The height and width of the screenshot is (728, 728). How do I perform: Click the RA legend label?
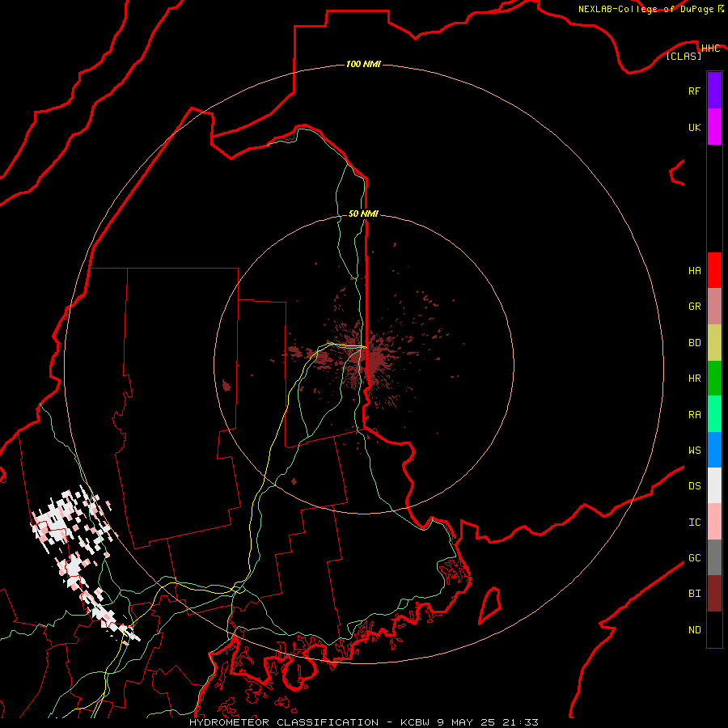[694, 415]
